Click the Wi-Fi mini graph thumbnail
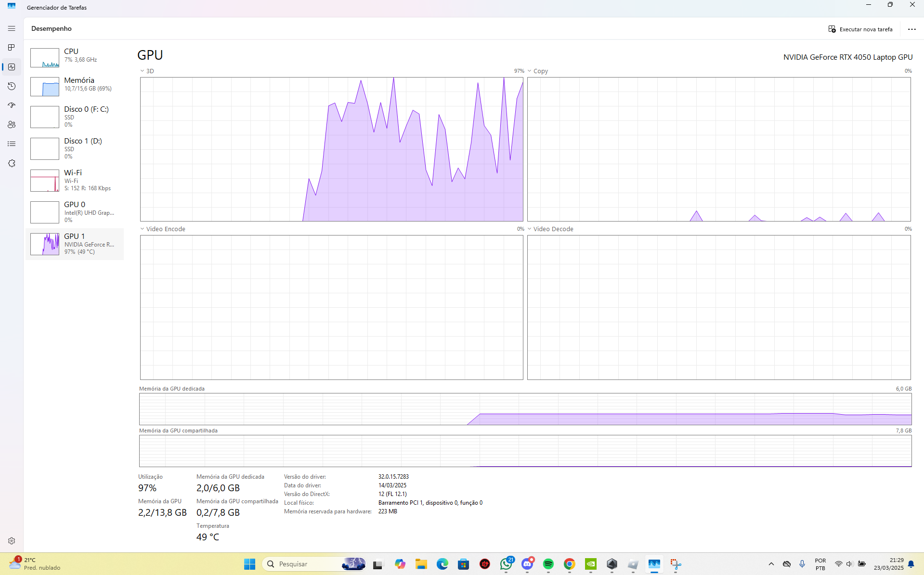The height and width of the screenshot is (575, 924). pyautogui.click(x=45, y=181)
